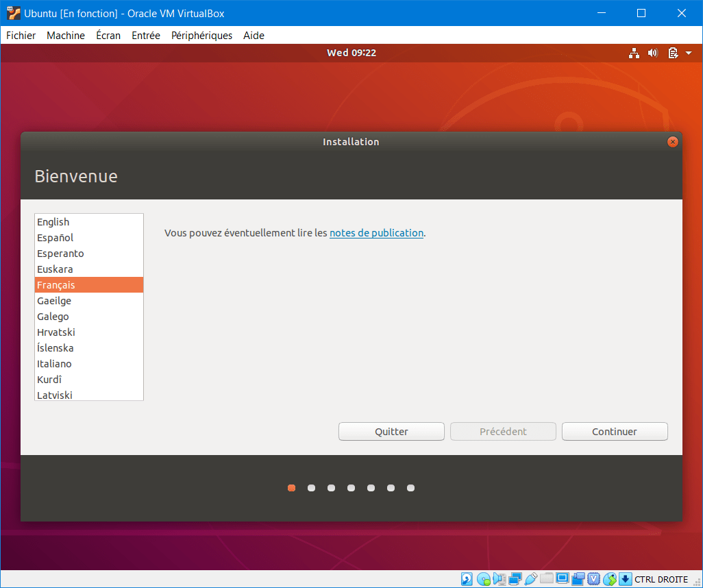Close the Installation dialog with orange X

point(673,142)
